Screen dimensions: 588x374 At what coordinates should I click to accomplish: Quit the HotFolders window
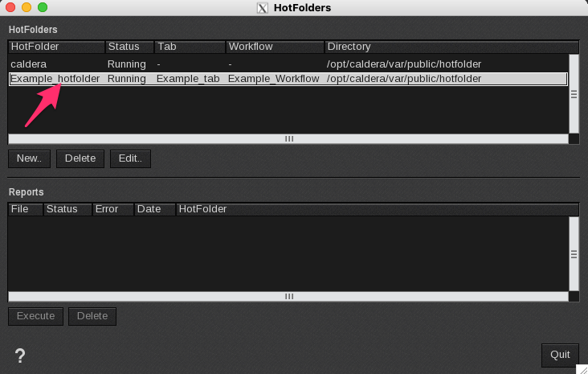click(x=560, y=355)
